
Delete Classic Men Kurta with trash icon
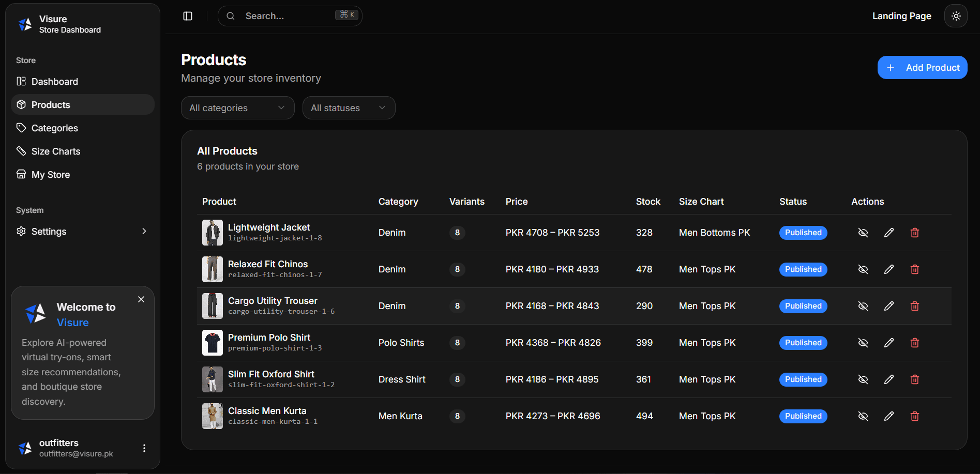[x=914, y=416]
